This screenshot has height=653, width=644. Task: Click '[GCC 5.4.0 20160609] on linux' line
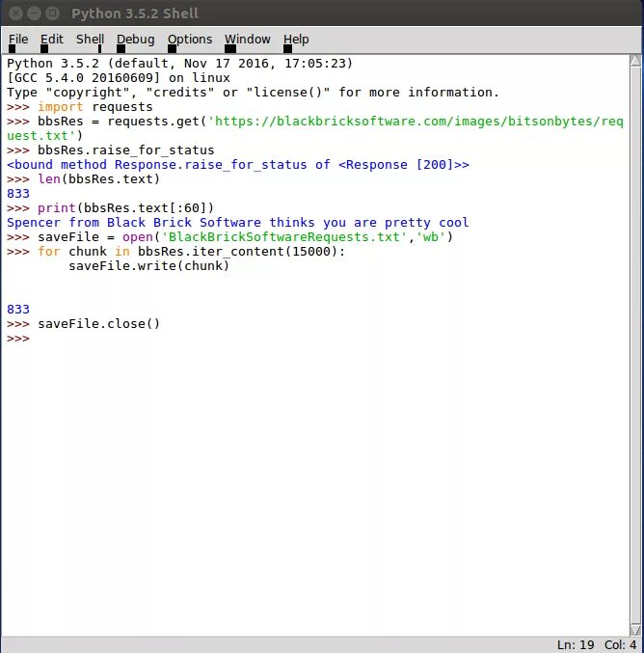pyautogui.click(x=119, y=78)
